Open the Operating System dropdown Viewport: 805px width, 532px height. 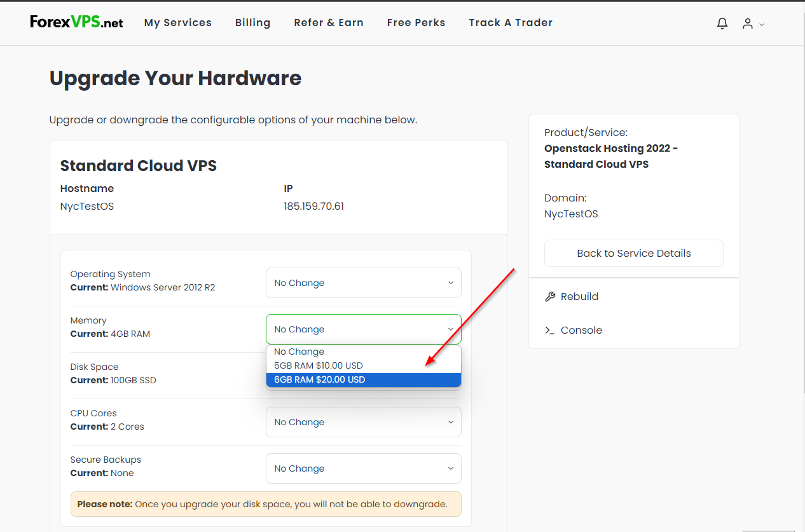[x=363, y=283]
